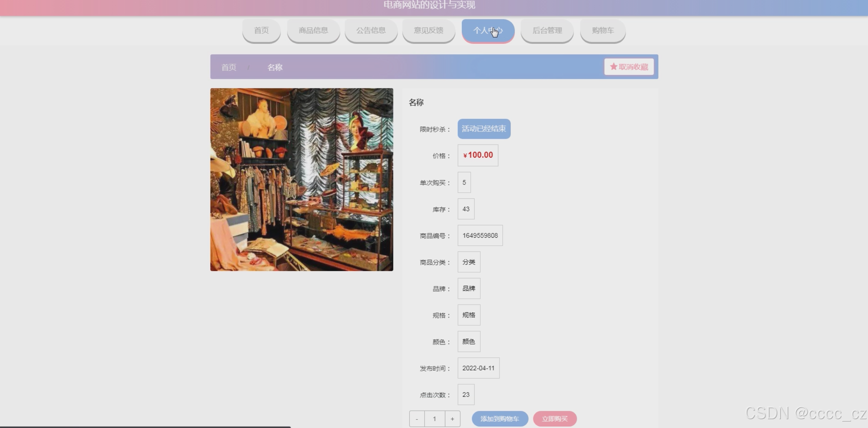
Task: Click the star 取消收藏 button
Action: click(x=629, y=67)
